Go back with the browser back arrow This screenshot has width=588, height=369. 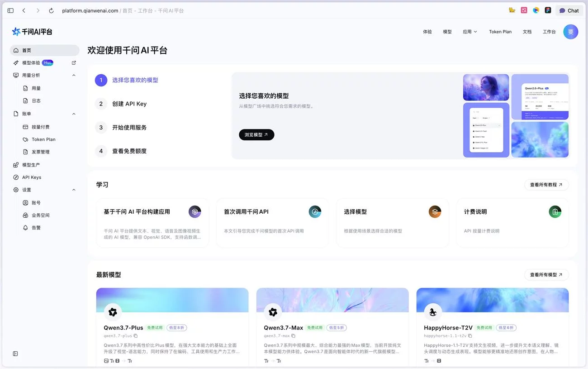(x=24, y=10)
